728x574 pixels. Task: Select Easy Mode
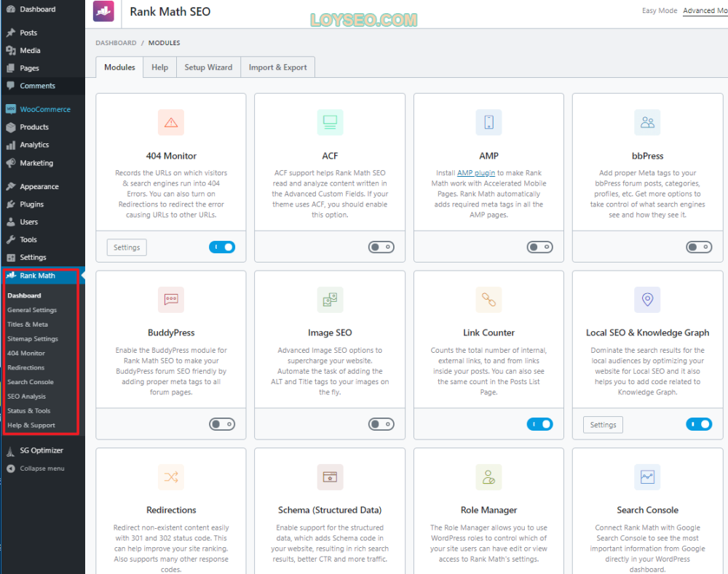[660, 11]
